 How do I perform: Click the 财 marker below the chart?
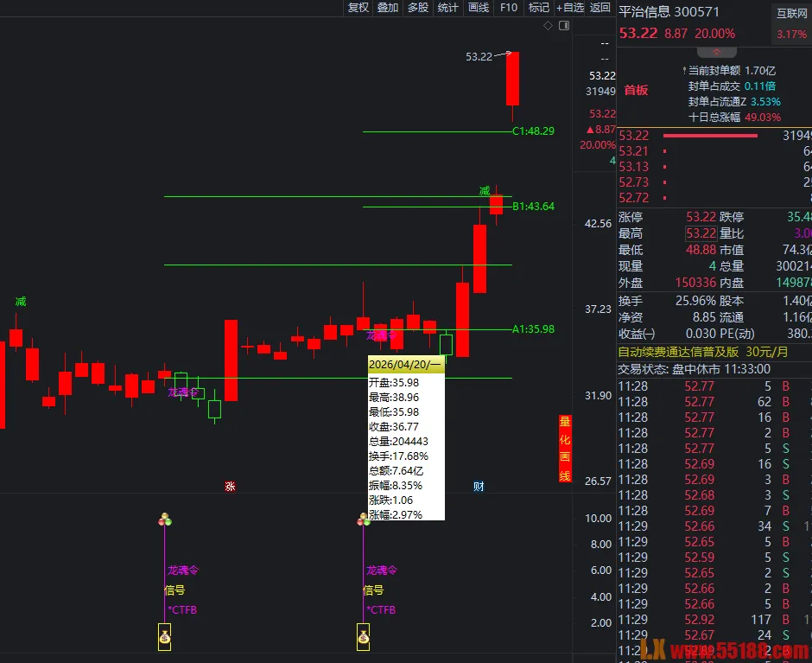479,487
